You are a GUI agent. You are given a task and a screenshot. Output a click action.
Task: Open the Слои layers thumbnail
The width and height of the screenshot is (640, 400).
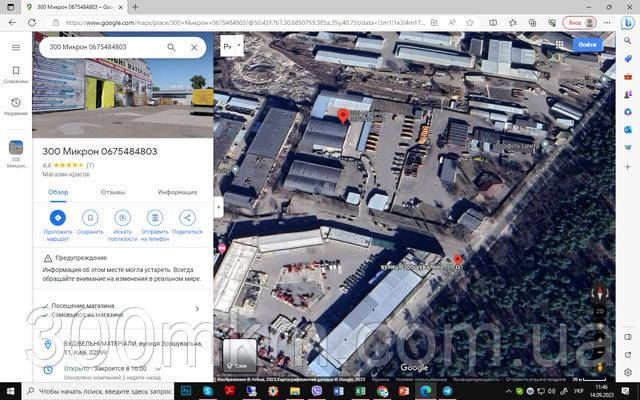240,356
